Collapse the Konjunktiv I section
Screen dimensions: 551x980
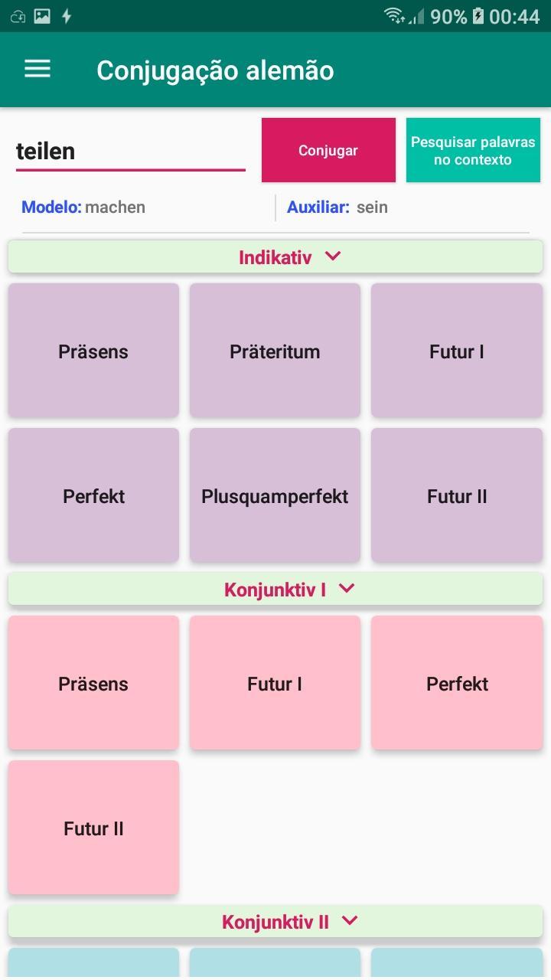tap(275, 589)
